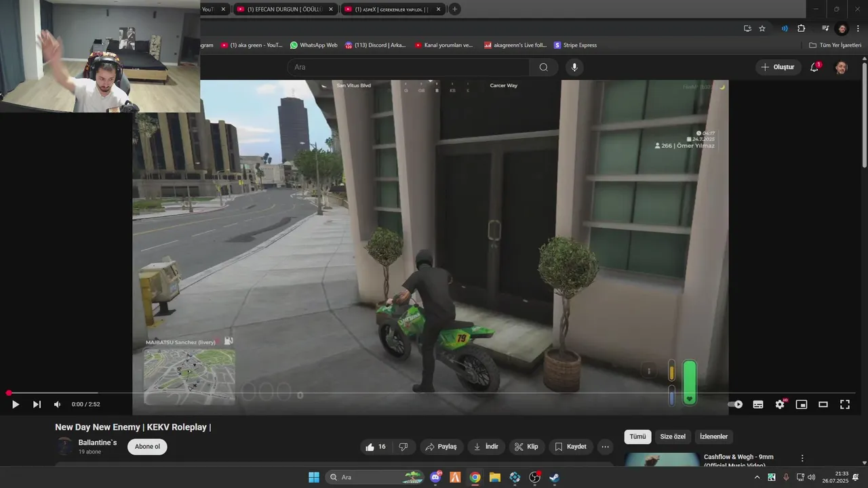Open File Explorer from the taskbar
The image size is (868, 488).
tap(495, 477)
